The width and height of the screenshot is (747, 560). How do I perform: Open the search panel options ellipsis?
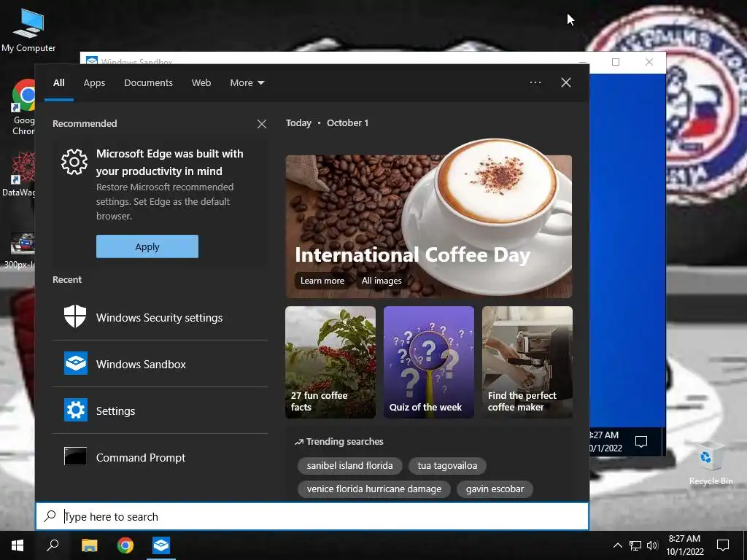click(x=535, y=82)
